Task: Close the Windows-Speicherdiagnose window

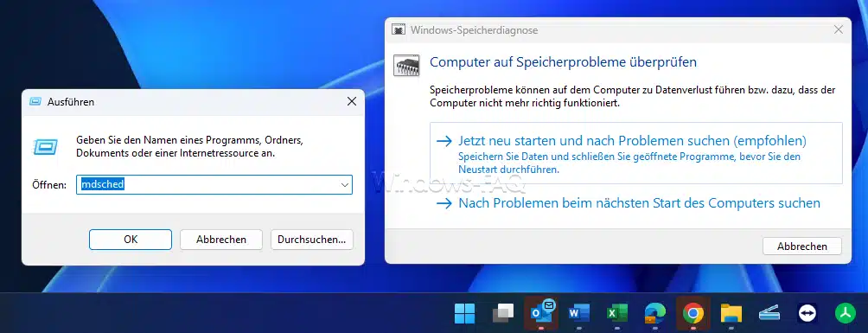Action: [x=839, y=30]
